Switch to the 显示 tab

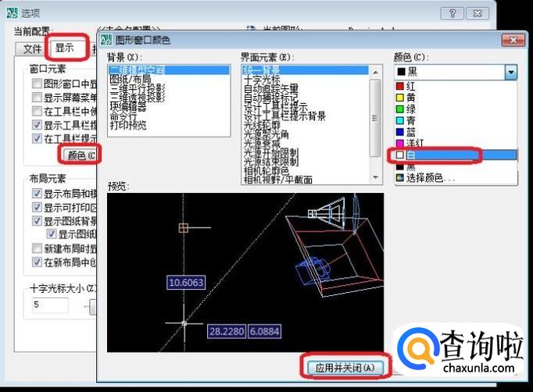65,48
